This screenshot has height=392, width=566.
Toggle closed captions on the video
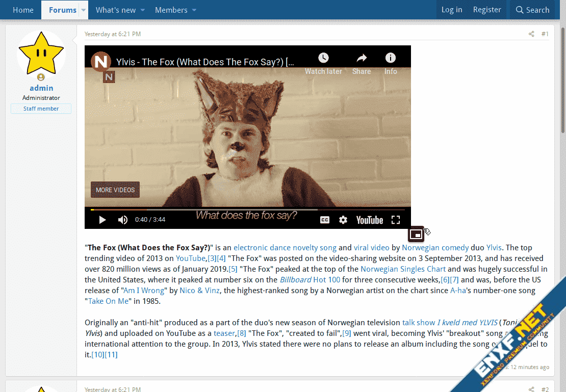tap(324, 220)
